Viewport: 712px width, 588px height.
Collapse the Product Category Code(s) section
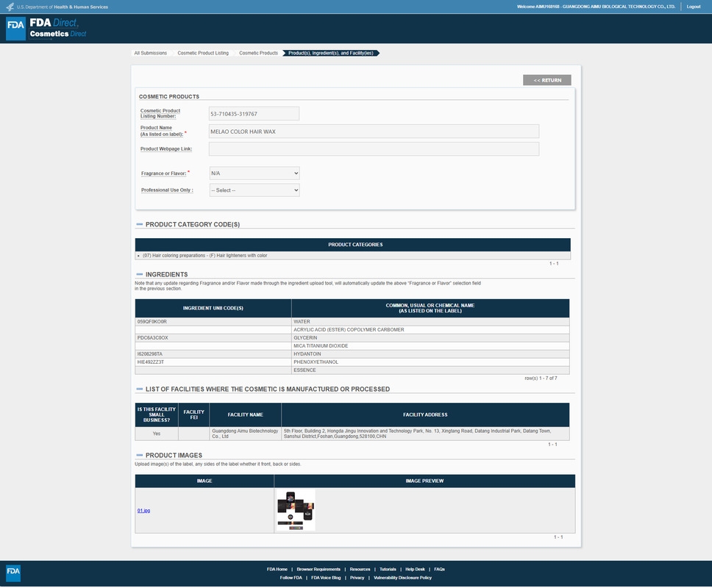pos(139,224)
